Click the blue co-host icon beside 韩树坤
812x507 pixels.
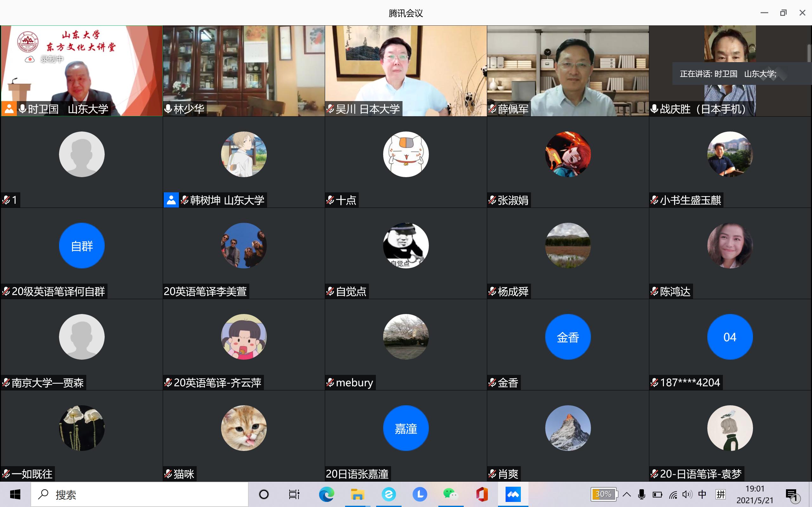[171, 200]
